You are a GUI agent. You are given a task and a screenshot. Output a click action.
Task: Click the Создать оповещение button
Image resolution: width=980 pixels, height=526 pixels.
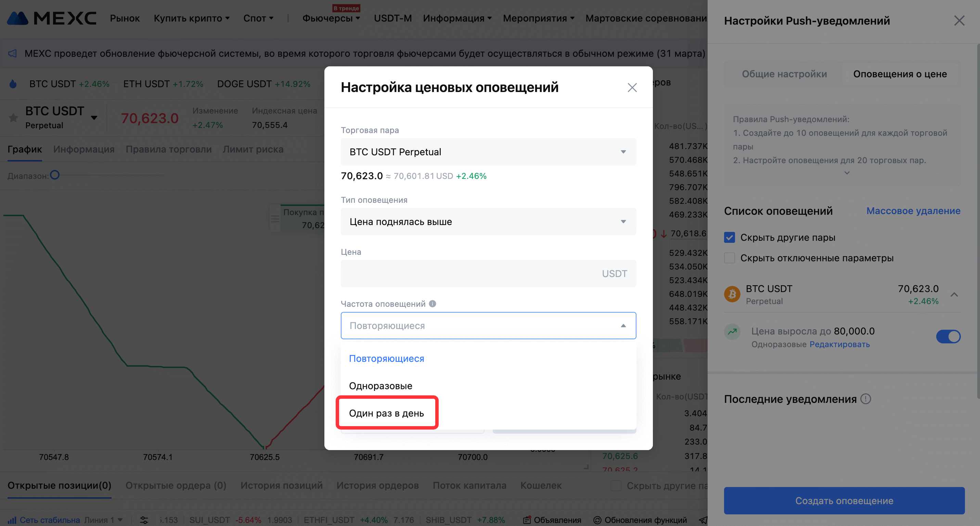tap(844, 500)
